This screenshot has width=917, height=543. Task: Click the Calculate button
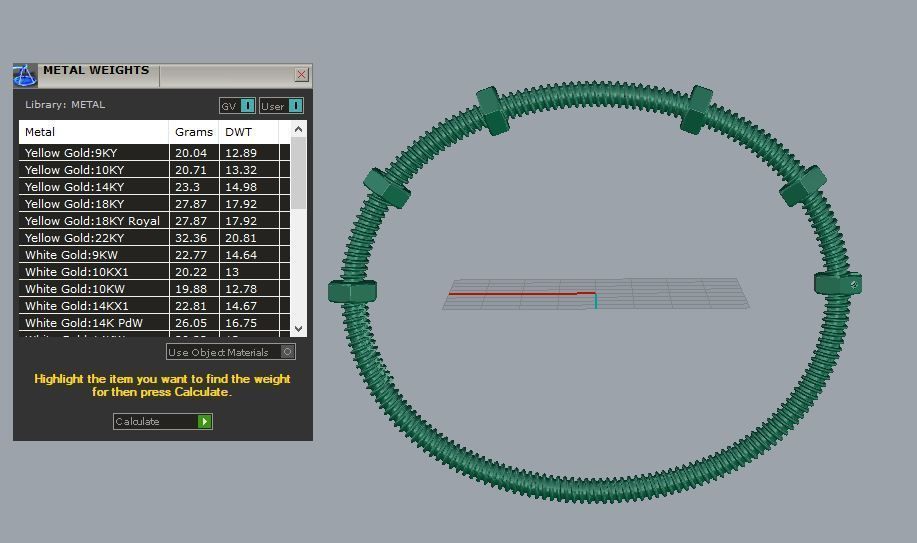(x=163, y=421)
